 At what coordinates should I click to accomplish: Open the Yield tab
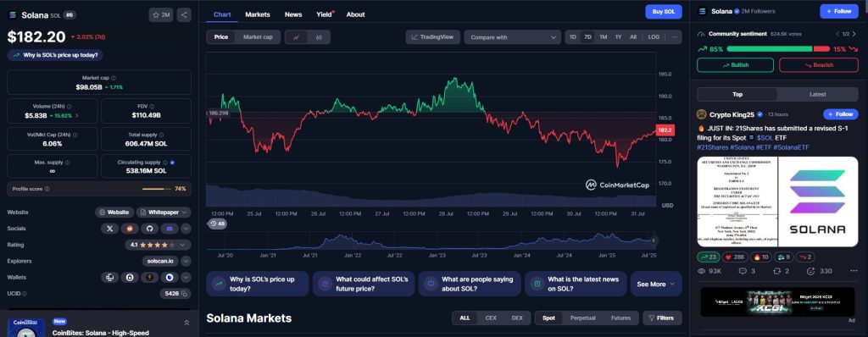point(325,14)
